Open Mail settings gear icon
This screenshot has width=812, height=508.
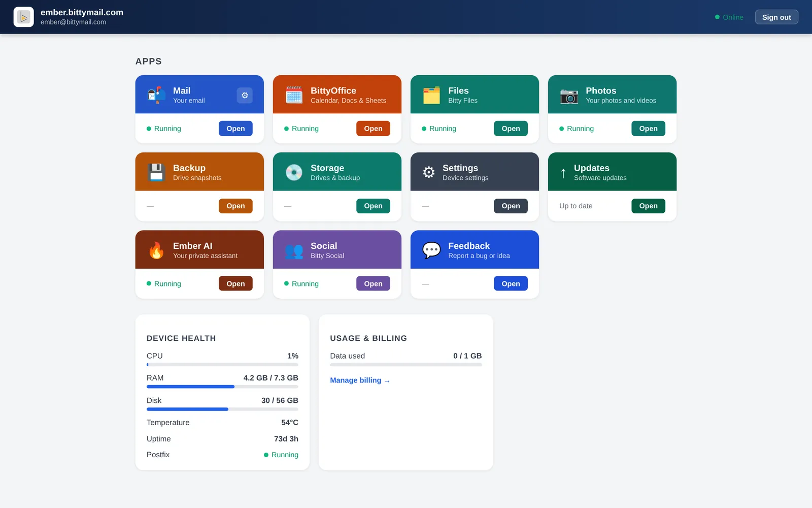click(245, 95)
